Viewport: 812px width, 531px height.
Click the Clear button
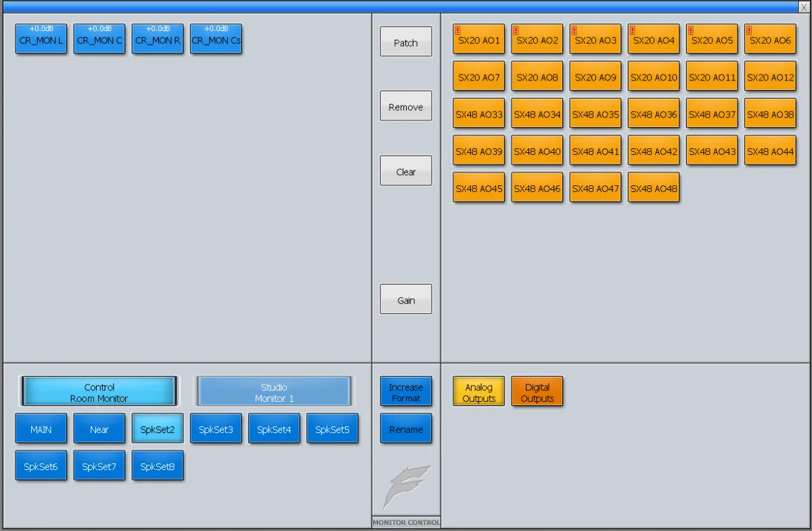[x=406, y=171]
